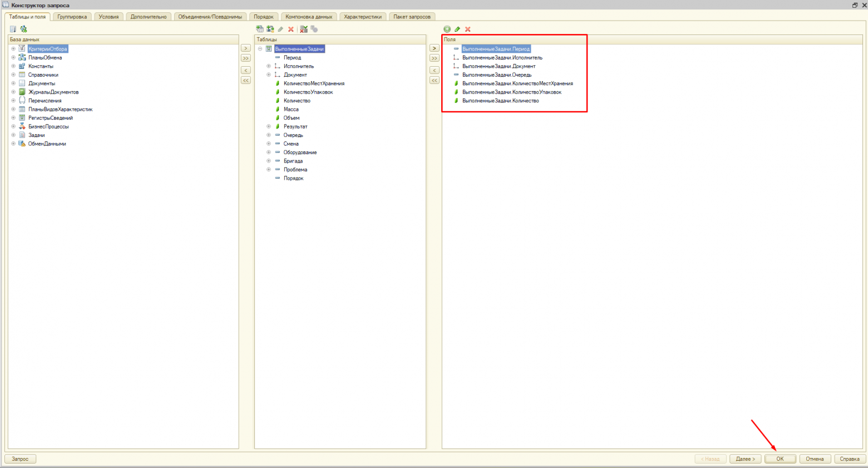The height and width of the screenshot is (468, 868).
Task: Select ВыполненныеЗадачи.Документ in Поля list
Action: [x=499, y=66]
